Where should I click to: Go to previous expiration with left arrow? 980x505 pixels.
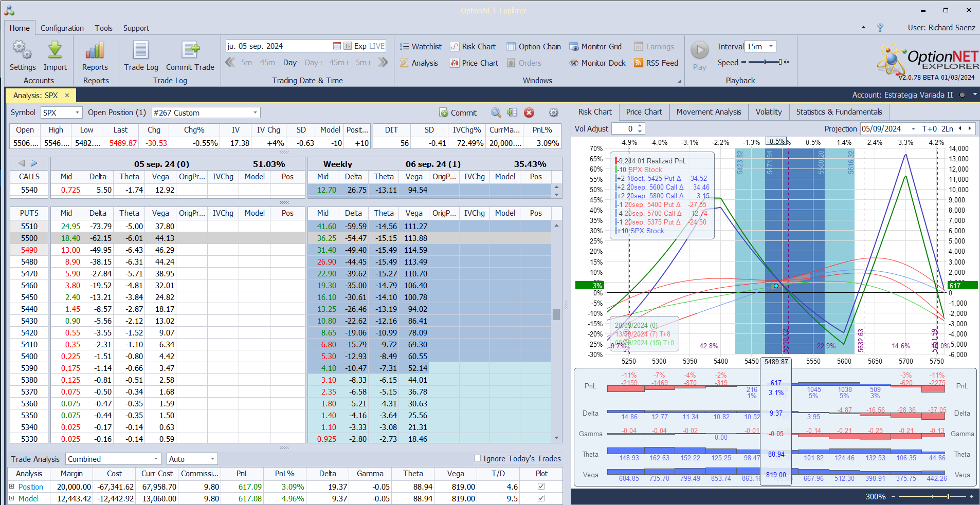click(22, 163)
